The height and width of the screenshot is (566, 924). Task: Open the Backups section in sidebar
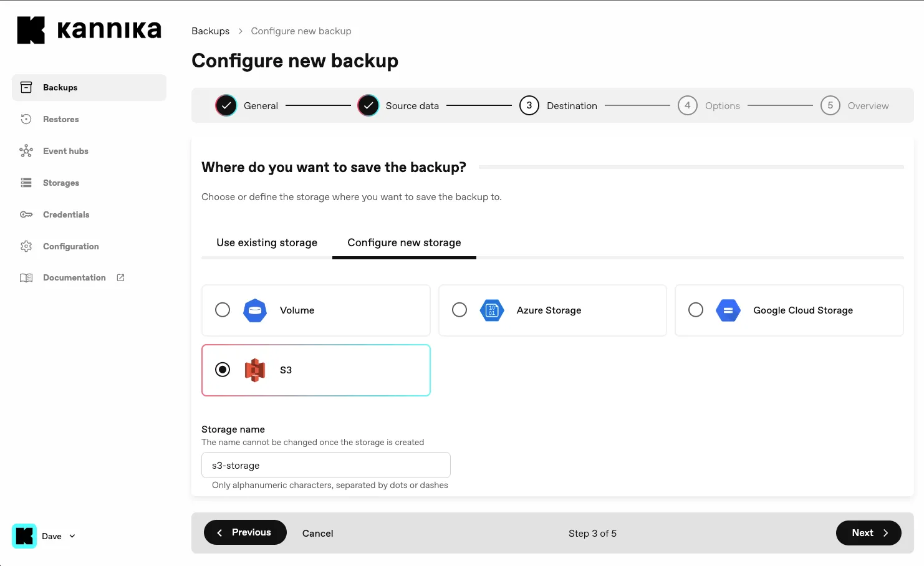60,87
